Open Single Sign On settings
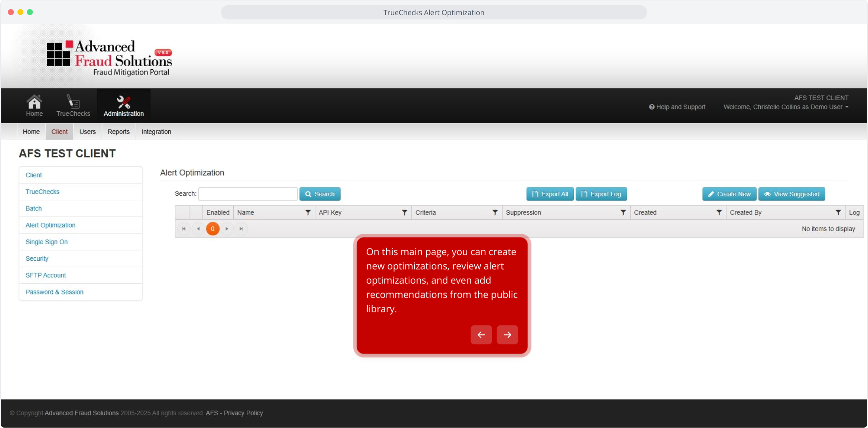 [x=80, y=242]
